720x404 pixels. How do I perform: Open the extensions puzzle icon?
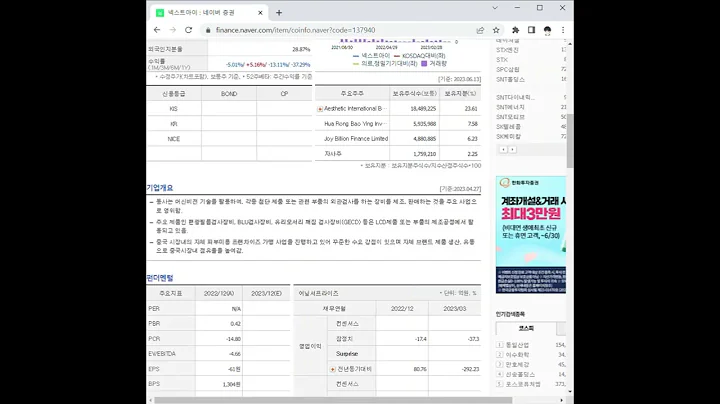pos(516,30)
